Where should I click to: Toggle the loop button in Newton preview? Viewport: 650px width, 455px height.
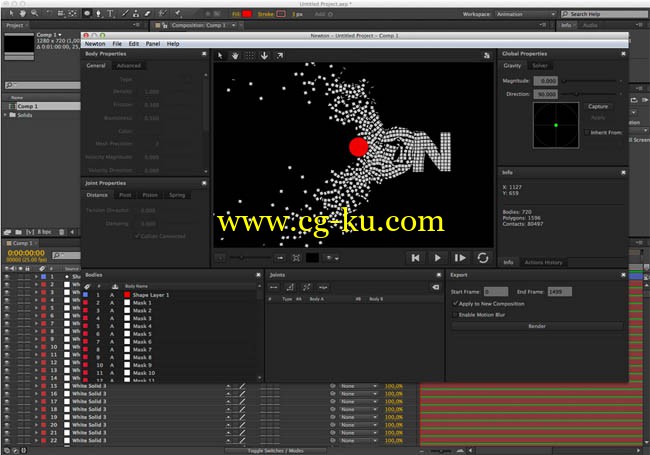coord(483,258)
